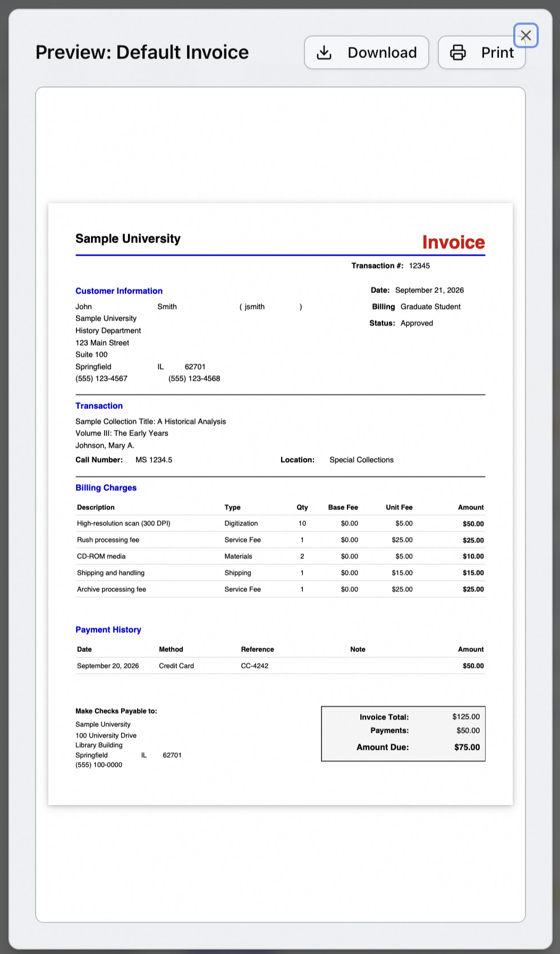
Task: Click the 'Unit Fee' column header
Action: [399, 507]
